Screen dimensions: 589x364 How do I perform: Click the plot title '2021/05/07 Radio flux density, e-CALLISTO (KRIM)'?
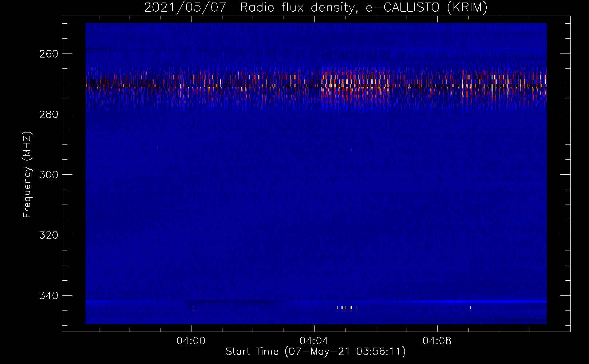click(x=316, y=7)
